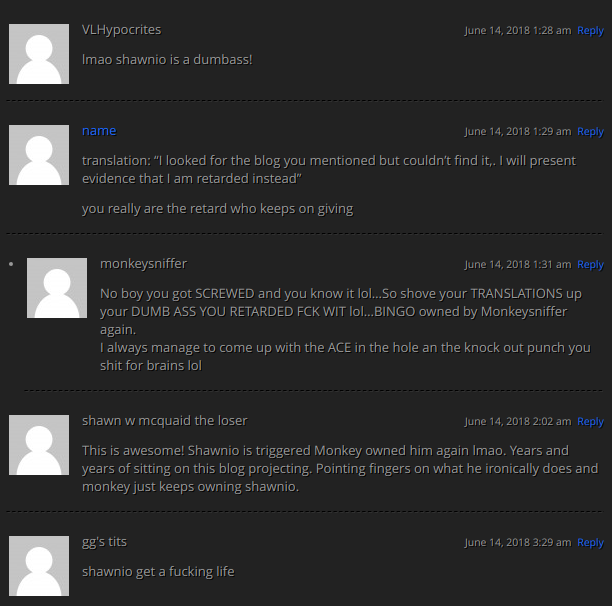This screenshot has height=606, width=612.
Task: Click the 'shawn w mcquaid the loser' username
Action: point(165,421)
